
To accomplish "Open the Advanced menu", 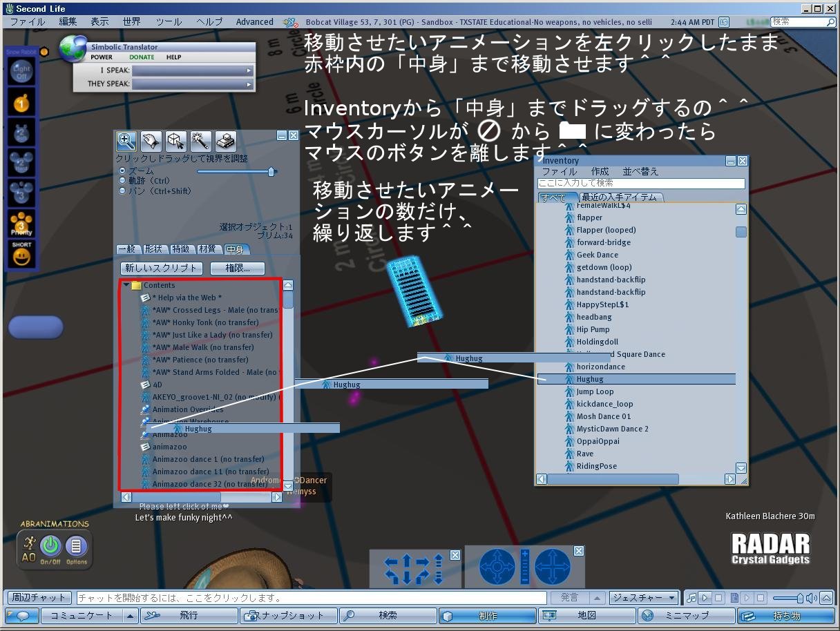I will click(255, 22).
